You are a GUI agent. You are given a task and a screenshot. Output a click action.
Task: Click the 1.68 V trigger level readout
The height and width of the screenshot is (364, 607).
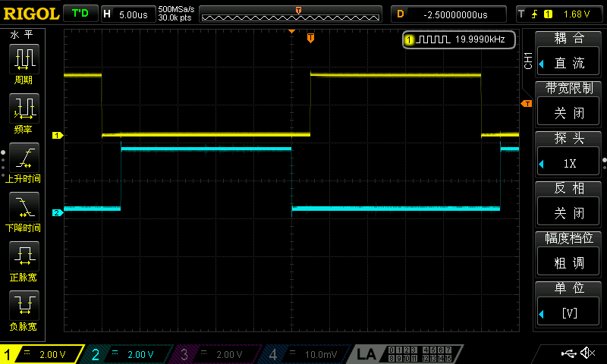pyautogui.click(x=576, y=14)
